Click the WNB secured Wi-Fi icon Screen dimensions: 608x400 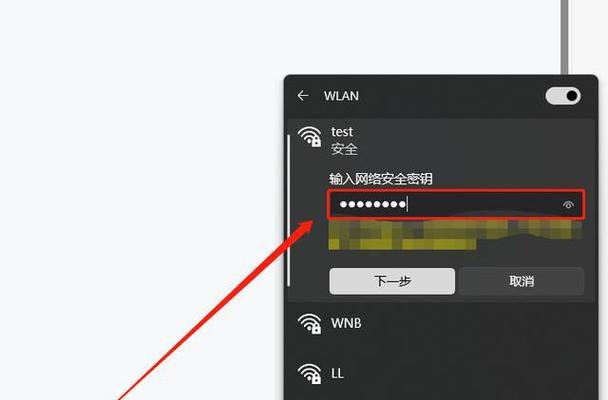pos(309,323)
